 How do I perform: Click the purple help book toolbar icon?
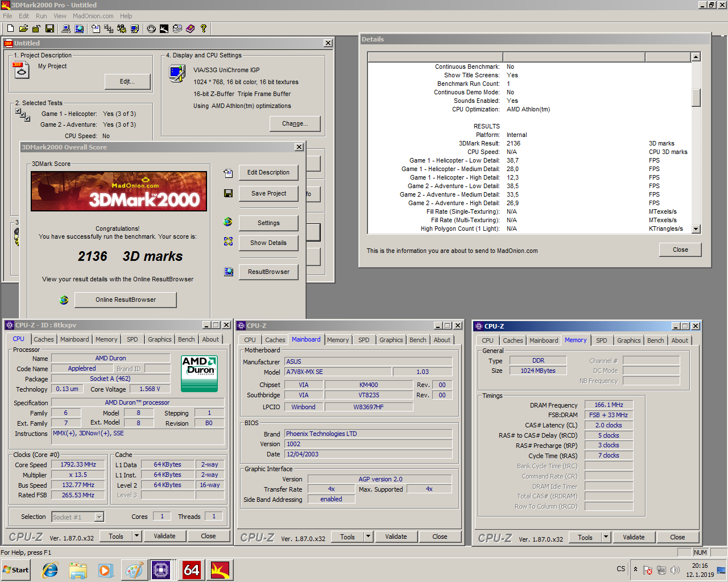pyautogui.click(x=190, y=28)
